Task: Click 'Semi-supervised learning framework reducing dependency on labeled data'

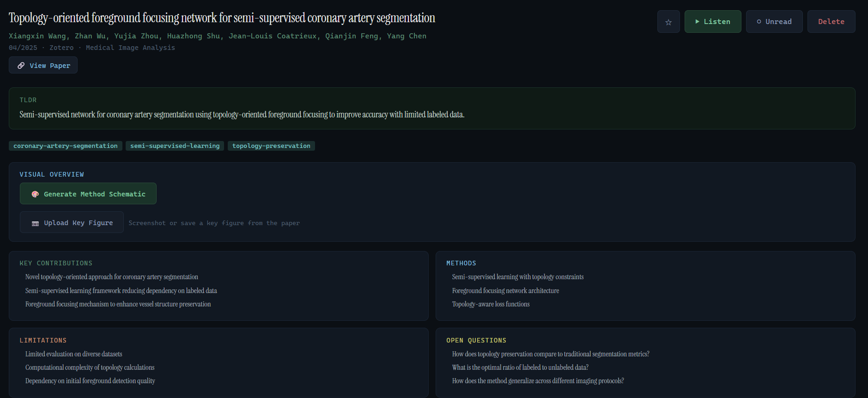Action: pos(121,291)
